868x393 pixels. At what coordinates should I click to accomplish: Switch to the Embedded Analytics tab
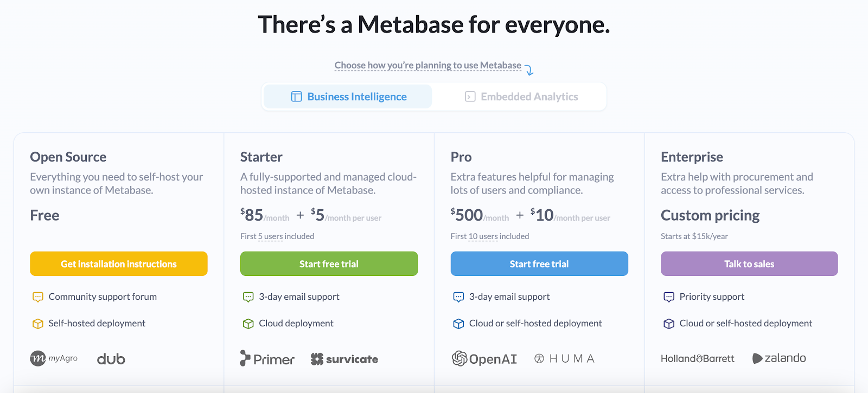(x=521, y=96)
